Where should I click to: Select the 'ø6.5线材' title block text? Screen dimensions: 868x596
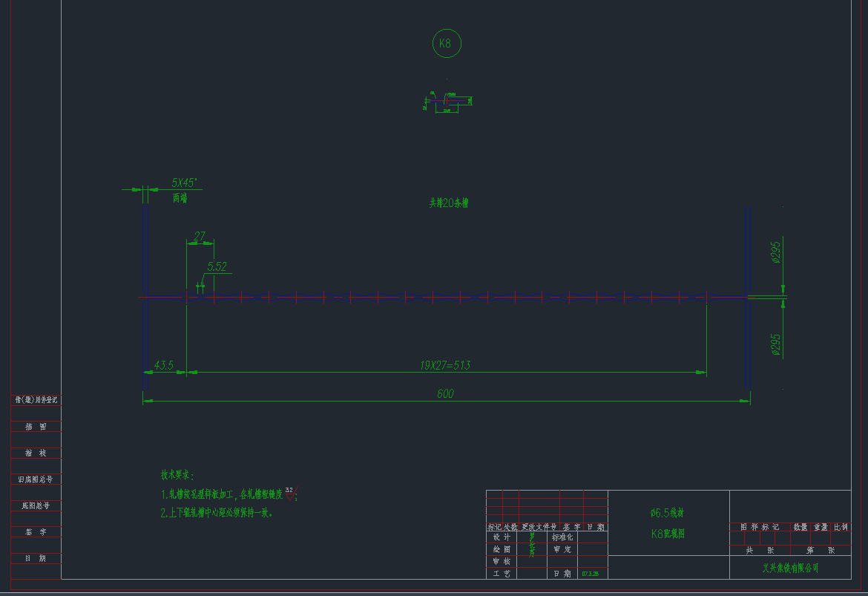pyautogui.click(x=667, y=513)
